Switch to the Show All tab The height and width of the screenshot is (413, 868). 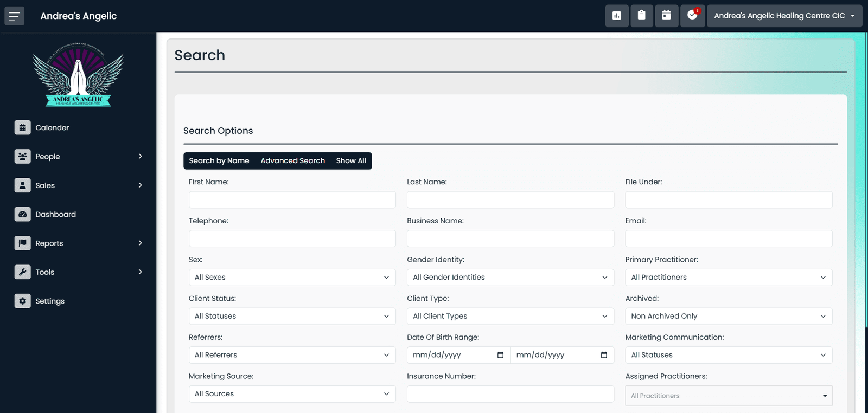coord(351,161)
